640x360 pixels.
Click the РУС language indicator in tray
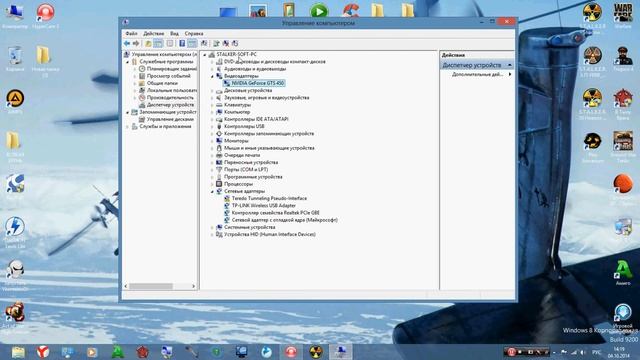coord(596,352)
